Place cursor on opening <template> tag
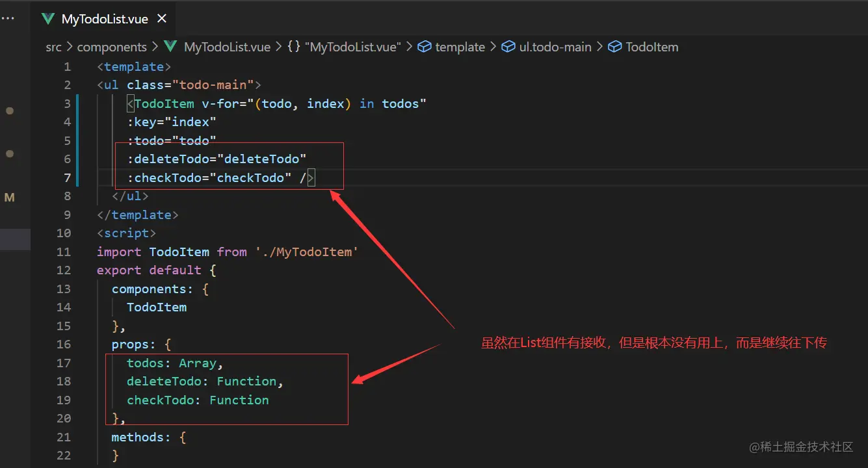 click(x=134, y=66)
